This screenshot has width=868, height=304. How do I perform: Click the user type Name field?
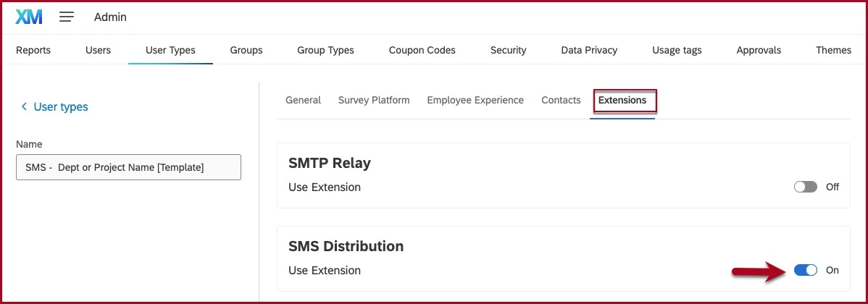coord(128,167)
